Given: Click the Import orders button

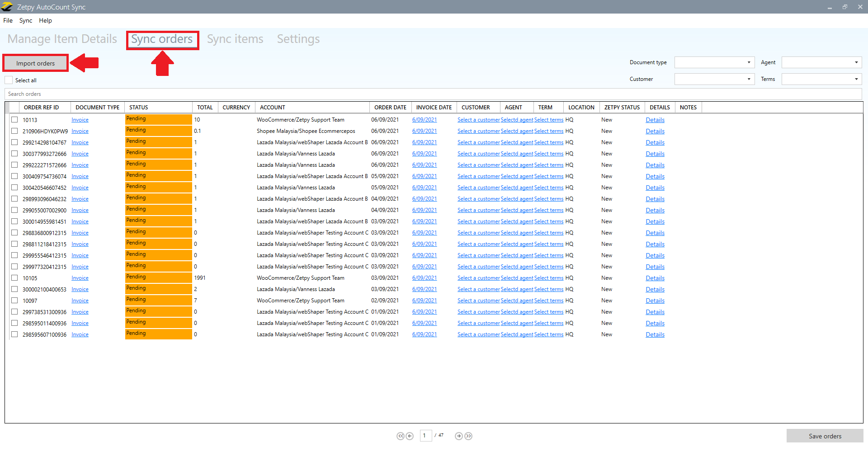Looking at the screenshot, I should [x=36, y=63].
